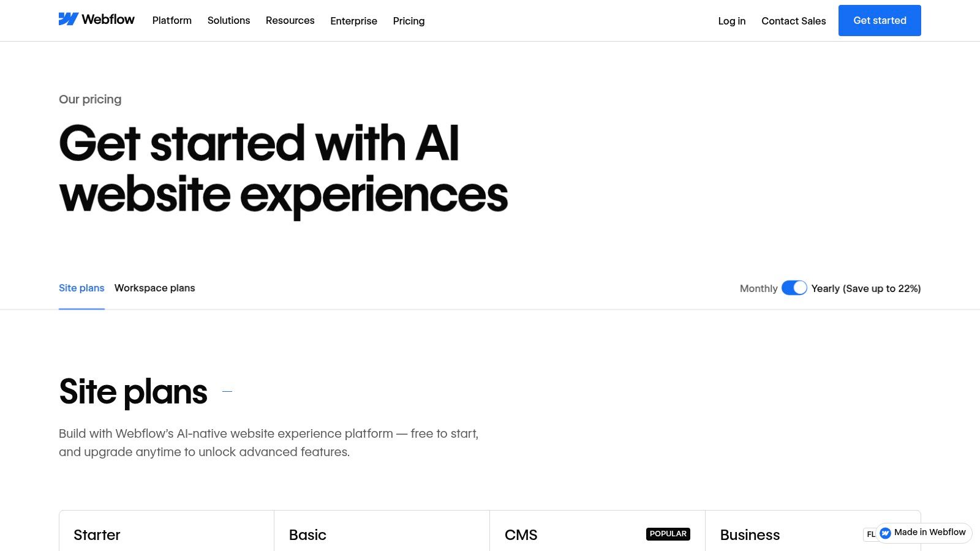Expand the Solutions menu
The image size is (980, 551).
[228, 21]
